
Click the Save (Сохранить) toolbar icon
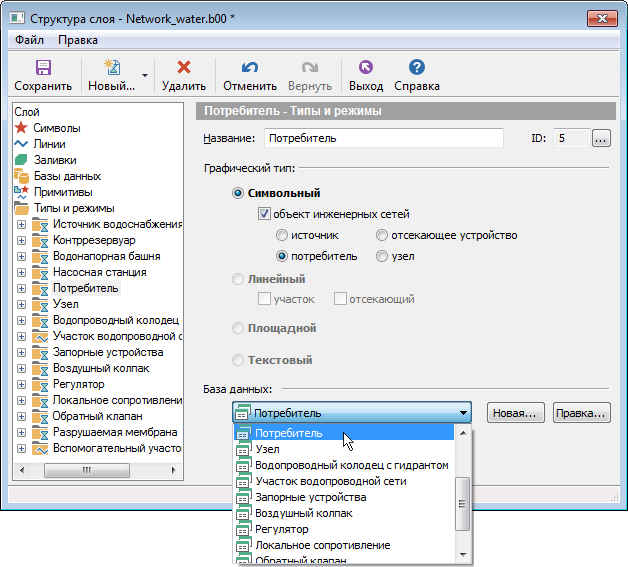[x=43, y=68]
